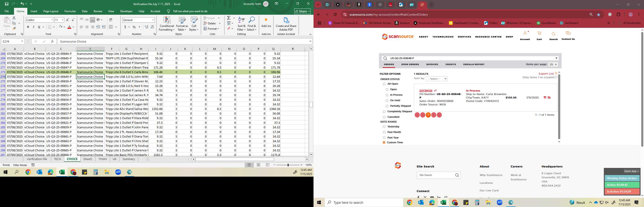Click Why ScanSource footer link
This screenshot has width=644, height=207.
[491, 175]
